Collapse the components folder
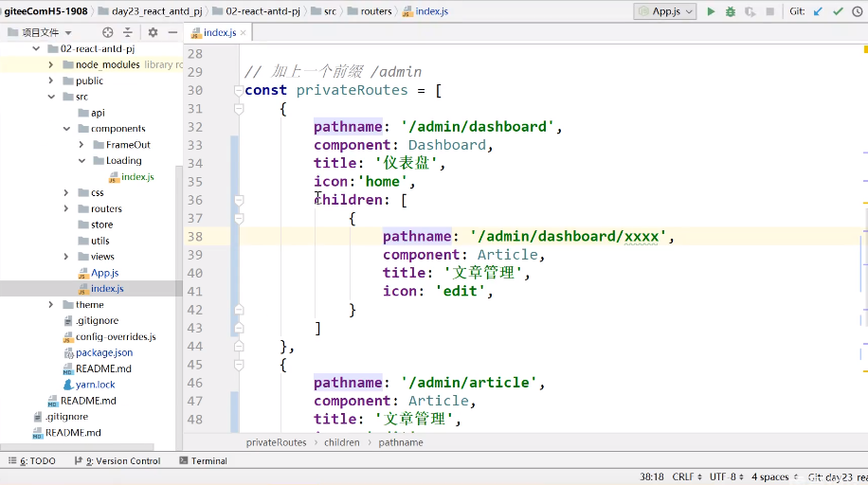The image size is (868, 485). [x=66, y=129]
